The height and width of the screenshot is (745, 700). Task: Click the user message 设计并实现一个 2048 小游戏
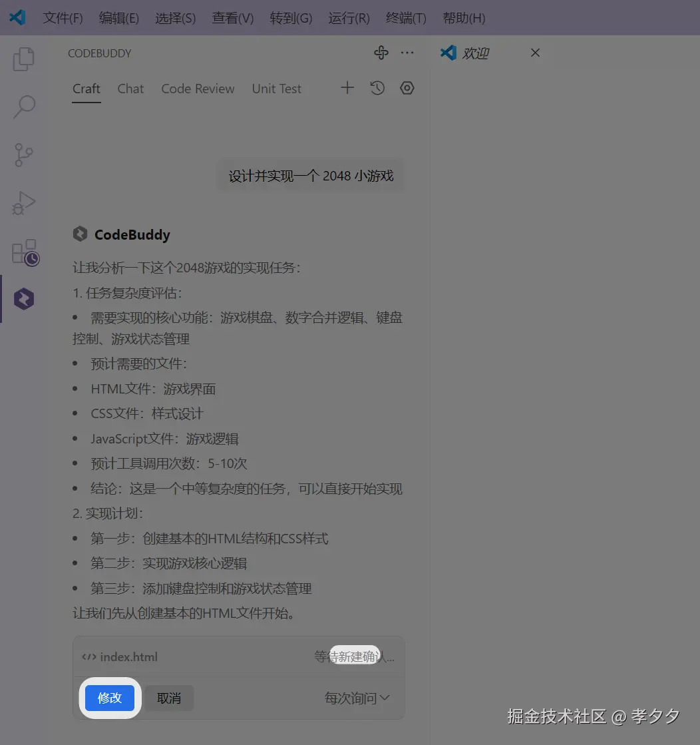click(x=311, y=176)
